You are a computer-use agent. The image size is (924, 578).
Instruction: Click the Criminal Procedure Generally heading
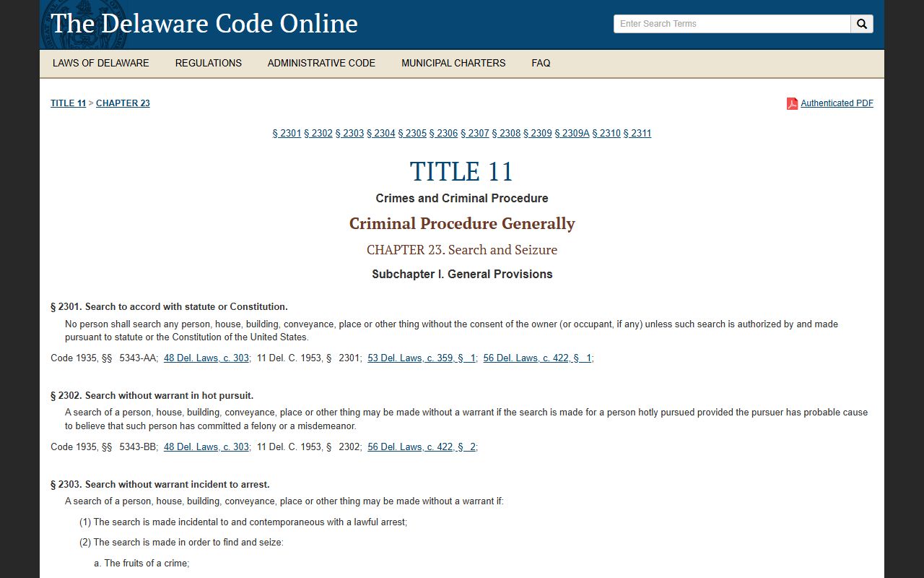pos(462,223)
